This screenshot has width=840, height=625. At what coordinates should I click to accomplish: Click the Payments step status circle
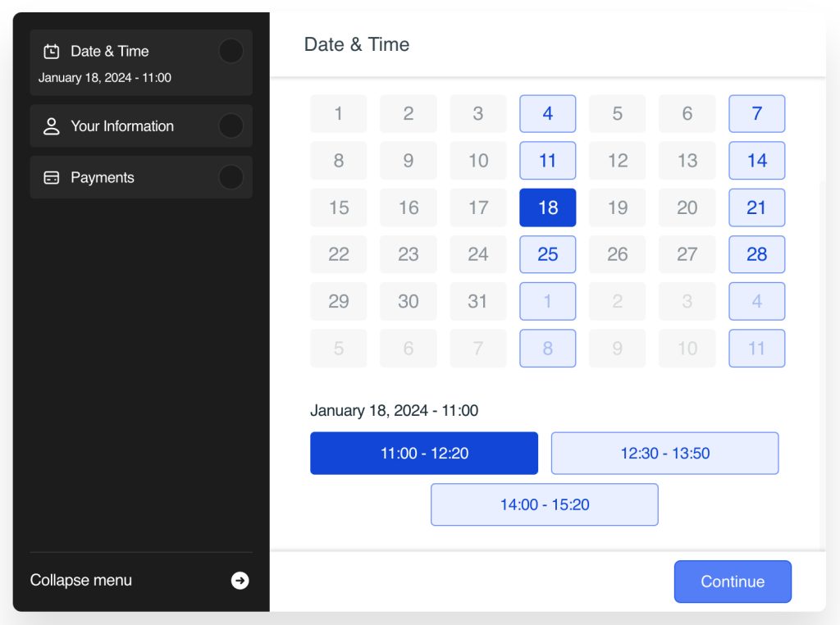[231, 178]
